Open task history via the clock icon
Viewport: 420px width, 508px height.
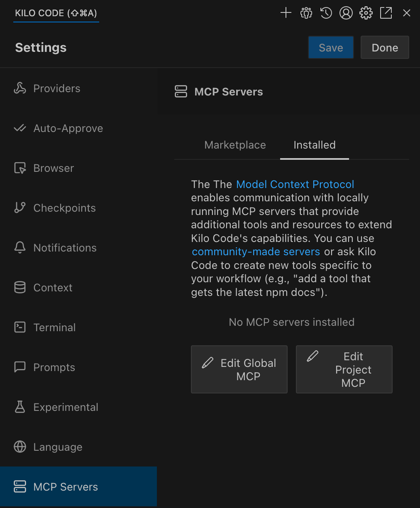tap(326, 13)
